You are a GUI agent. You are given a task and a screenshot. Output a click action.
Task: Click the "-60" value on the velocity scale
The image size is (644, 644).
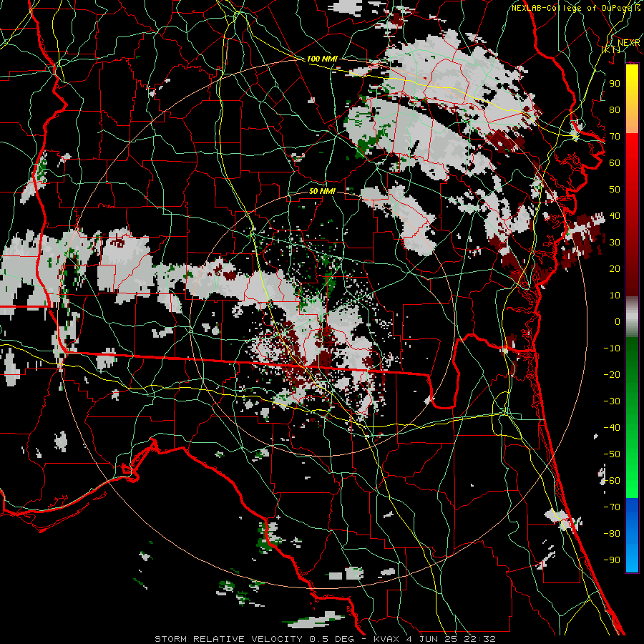[x=612, y=481]
